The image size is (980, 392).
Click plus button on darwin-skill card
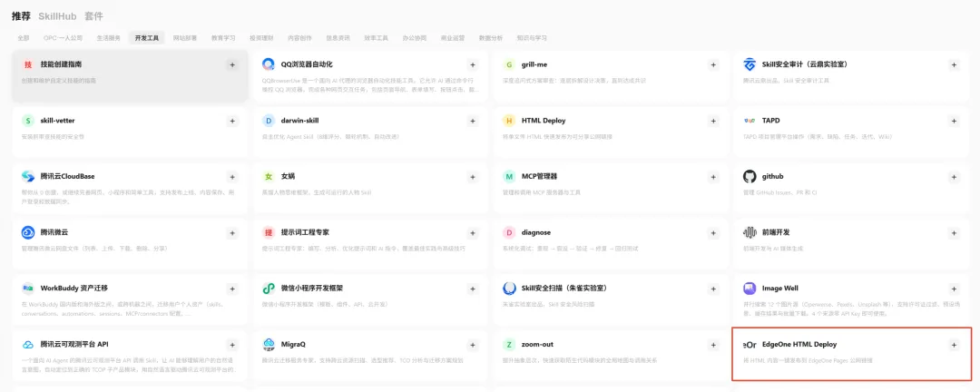click(473, 121)
